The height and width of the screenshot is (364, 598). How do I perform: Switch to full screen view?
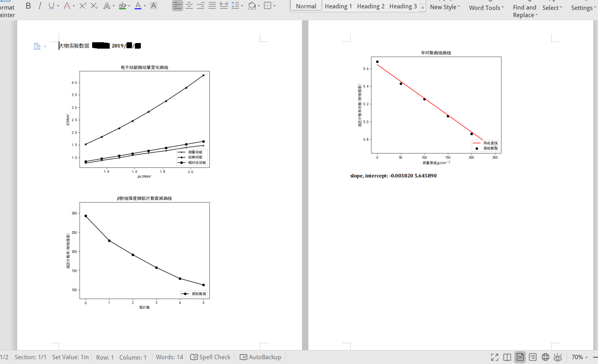(495, 357)
